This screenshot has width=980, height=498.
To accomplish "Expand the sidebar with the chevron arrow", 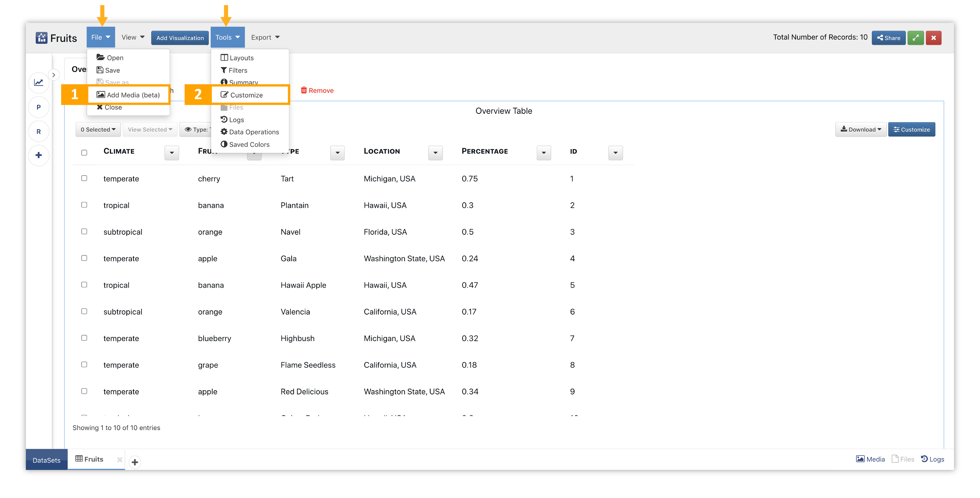I will coord(54,75).
